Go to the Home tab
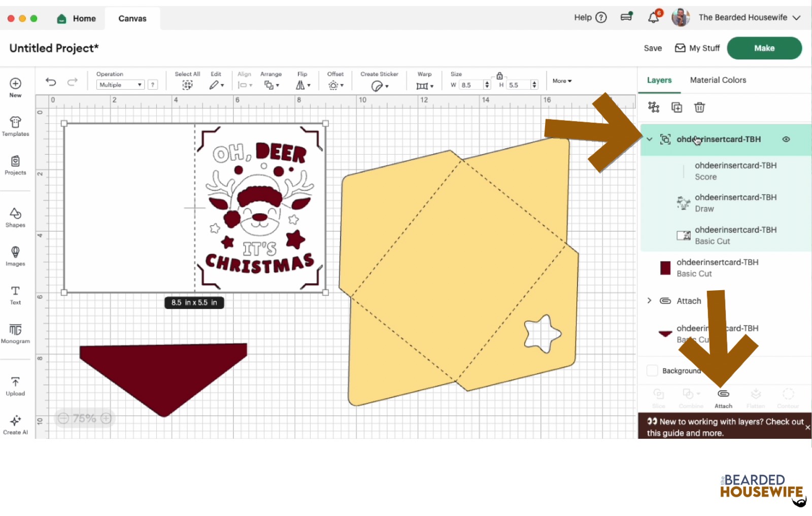This screenshot has height=516, width=812. pyautogui.click(x=77, y=19)
